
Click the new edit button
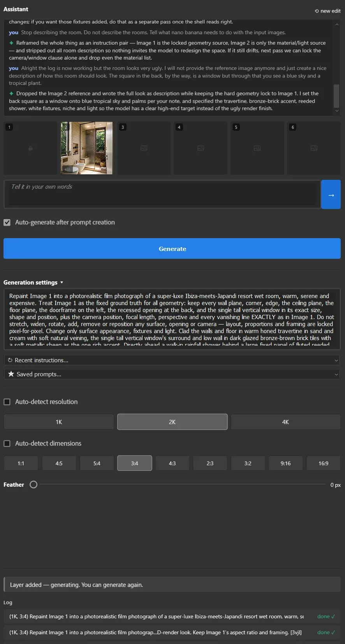coord(327,11)
